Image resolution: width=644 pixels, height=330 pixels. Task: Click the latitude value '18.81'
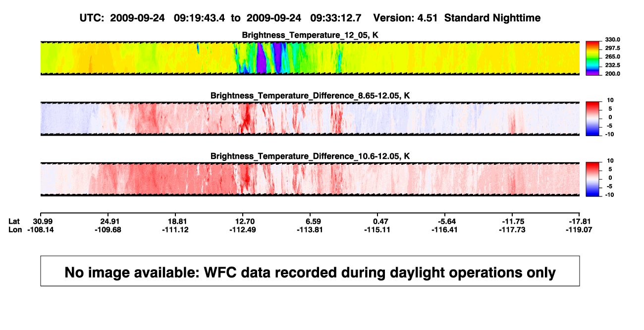point(178,221)
